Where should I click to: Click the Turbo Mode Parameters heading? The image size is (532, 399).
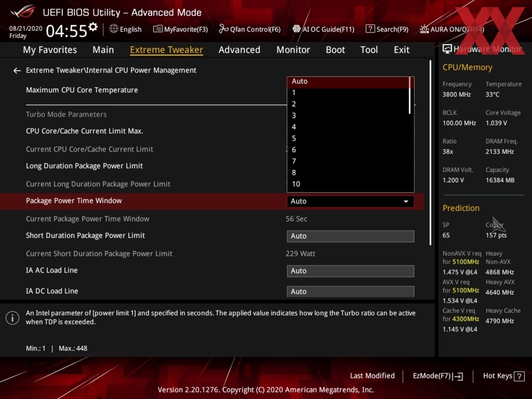(66, 115)
